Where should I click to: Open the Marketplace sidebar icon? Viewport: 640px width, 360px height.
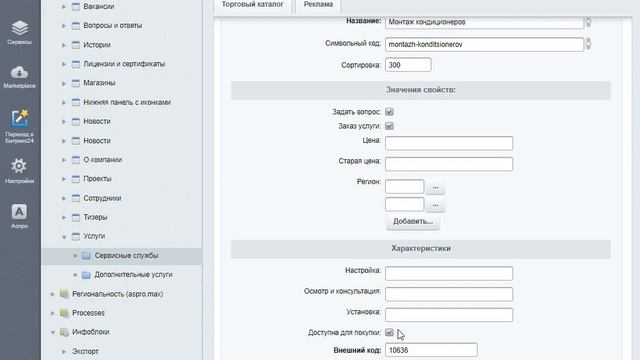click(19, 77)
